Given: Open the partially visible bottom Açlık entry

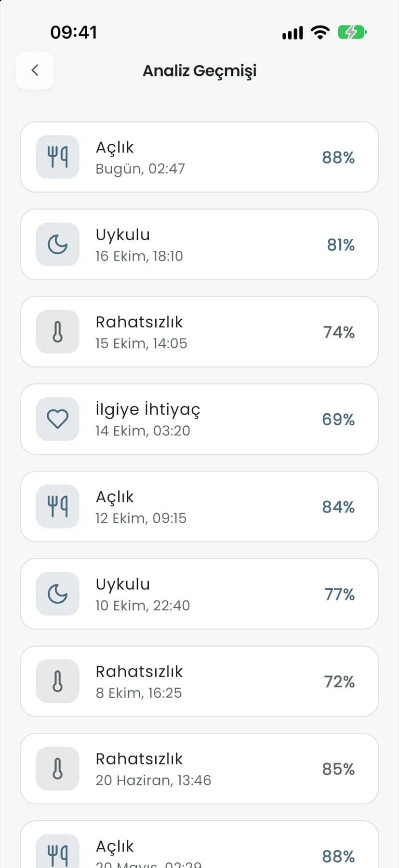Looking at the screenshot, I should (199, 845).
